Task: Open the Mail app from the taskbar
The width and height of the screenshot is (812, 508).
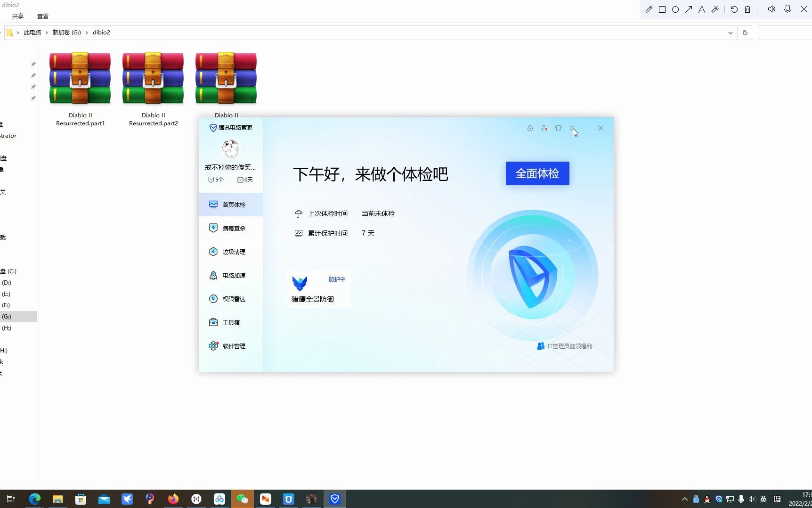Action: coord(104,499)
